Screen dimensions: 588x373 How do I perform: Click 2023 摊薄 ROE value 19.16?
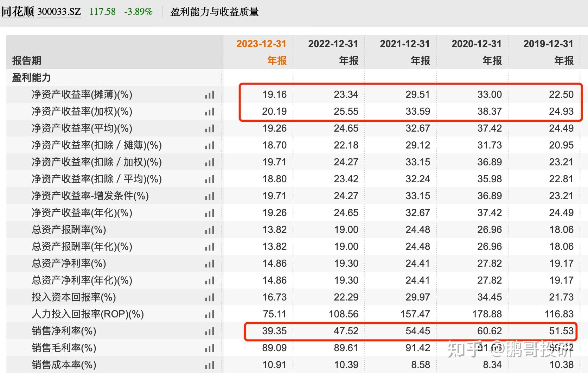(275, 95)
